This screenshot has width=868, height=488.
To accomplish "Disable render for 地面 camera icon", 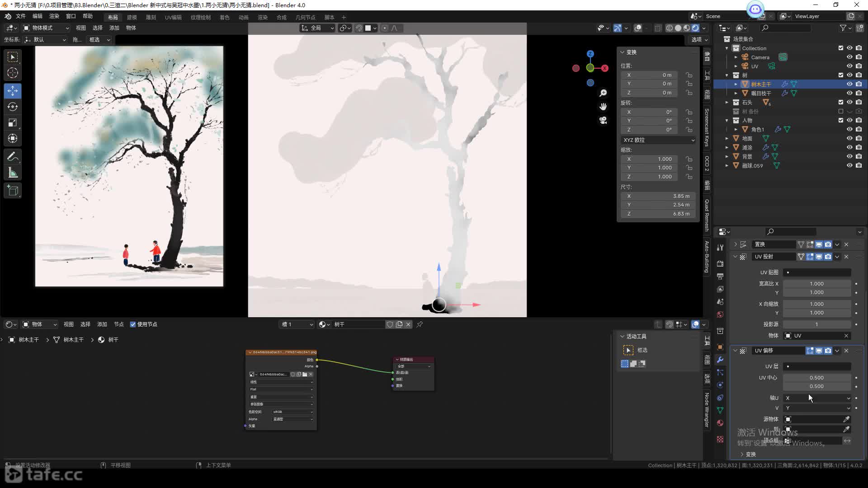I will [x=859, y=138].
